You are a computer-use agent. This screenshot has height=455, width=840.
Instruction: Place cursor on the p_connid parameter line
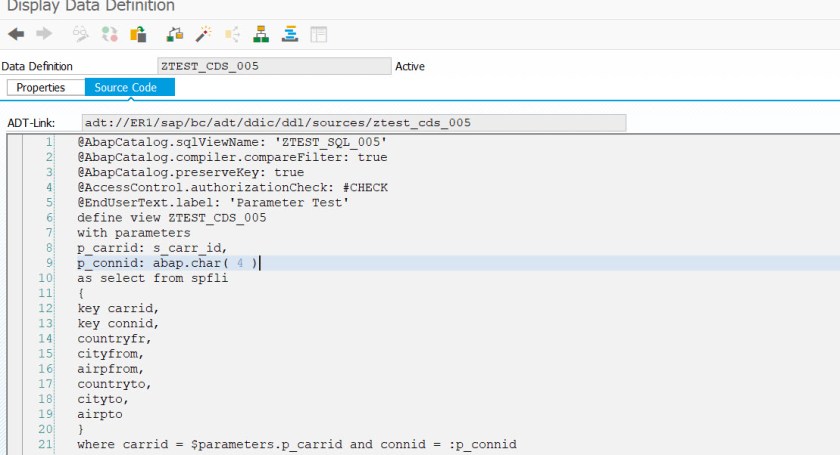[x=168, y=263]
